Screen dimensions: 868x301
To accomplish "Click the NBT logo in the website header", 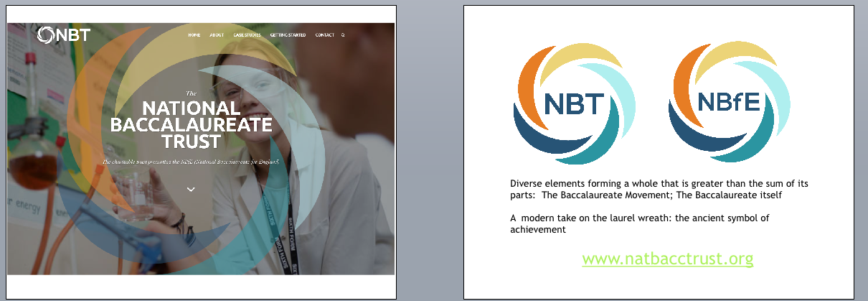I will click(x=63, y=34).
